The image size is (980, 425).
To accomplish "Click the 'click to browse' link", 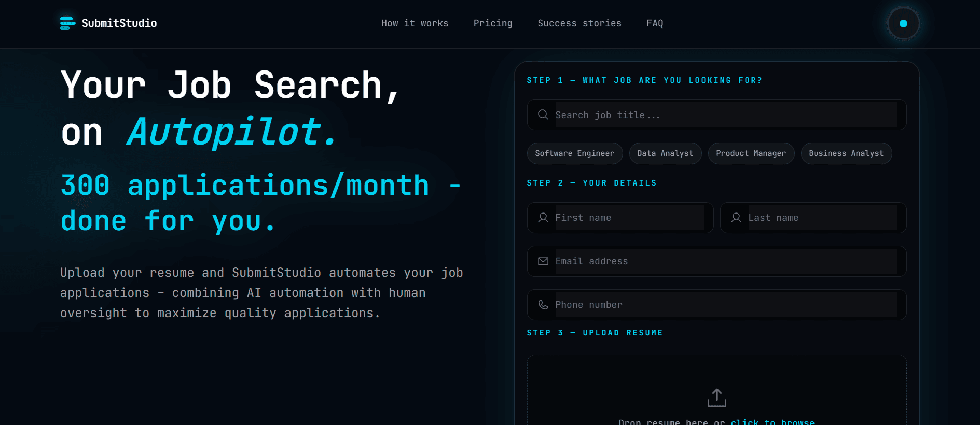I will [772, 422].
